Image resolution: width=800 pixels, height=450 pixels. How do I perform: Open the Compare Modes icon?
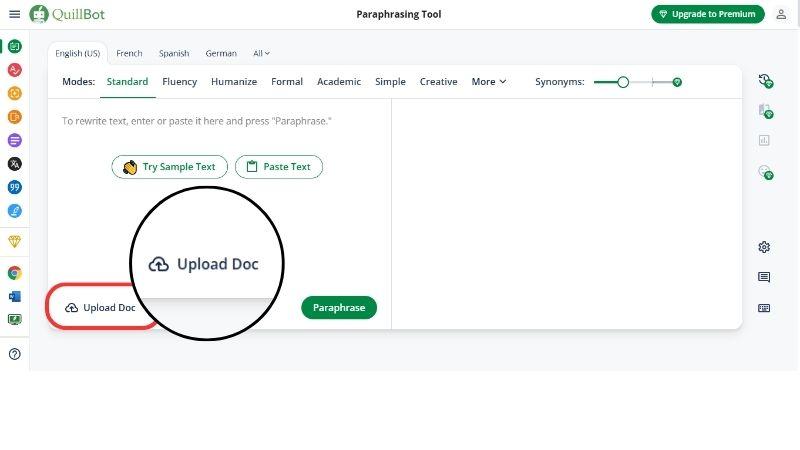pos(765,111)
